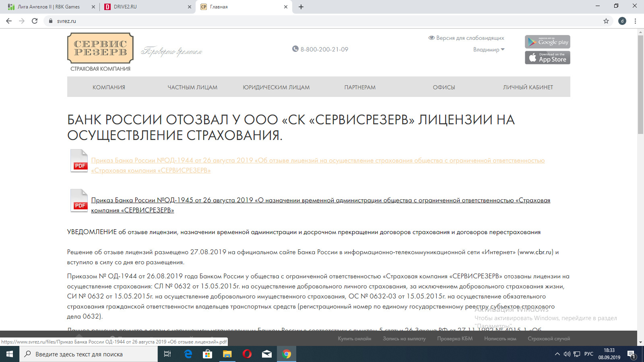Click the Windows taskbar search field
The image size is (644, 362).
pos(89,354)
